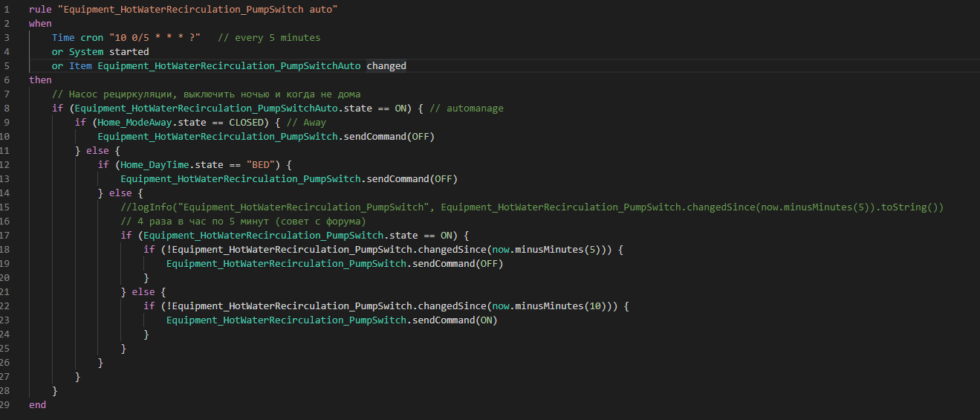Click the '// automanage' comment
The image size is (980, 420).
click(x=467, y=108)
